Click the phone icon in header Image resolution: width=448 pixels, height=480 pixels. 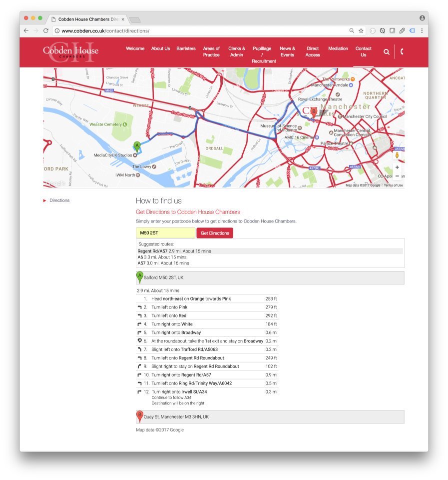pos(402,52)
